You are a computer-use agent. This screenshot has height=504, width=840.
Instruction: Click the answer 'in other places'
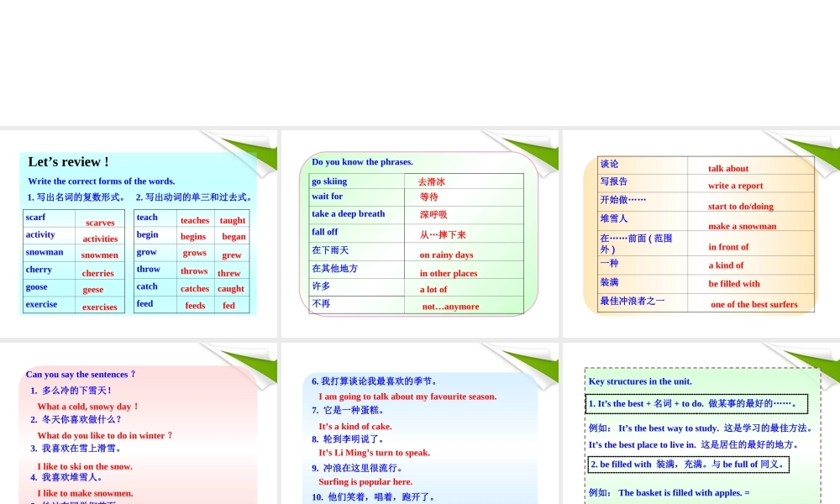point(449,273)
